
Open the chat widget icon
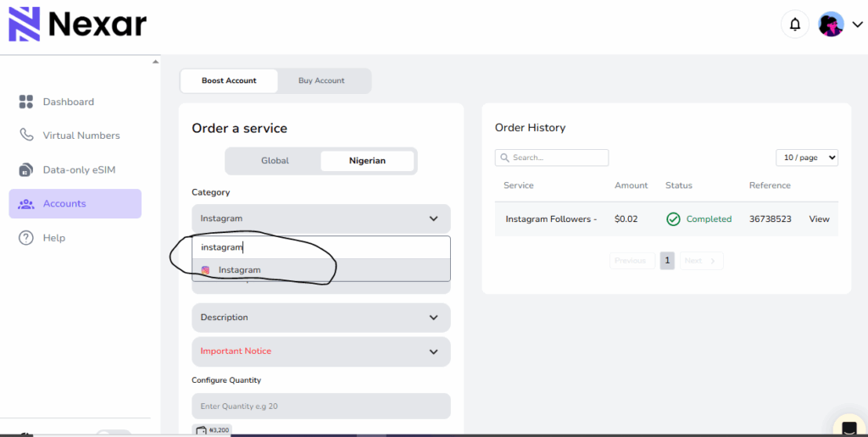[849, 427]
